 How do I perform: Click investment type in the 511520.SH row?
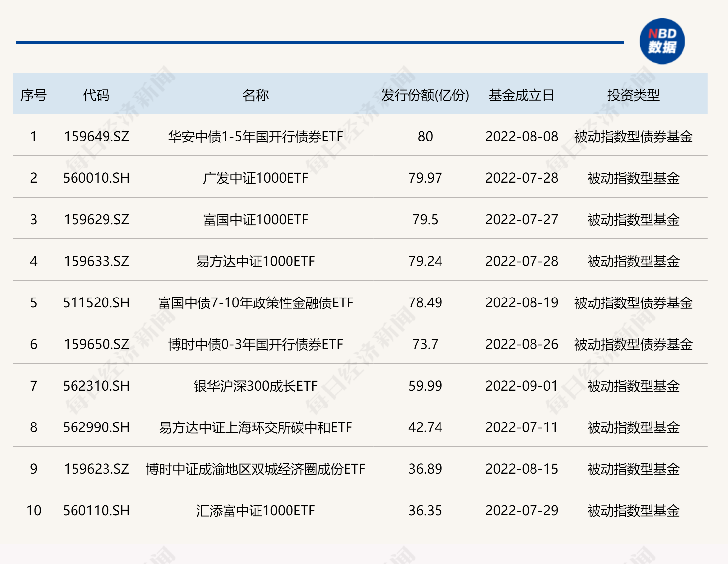pos(633,303)
